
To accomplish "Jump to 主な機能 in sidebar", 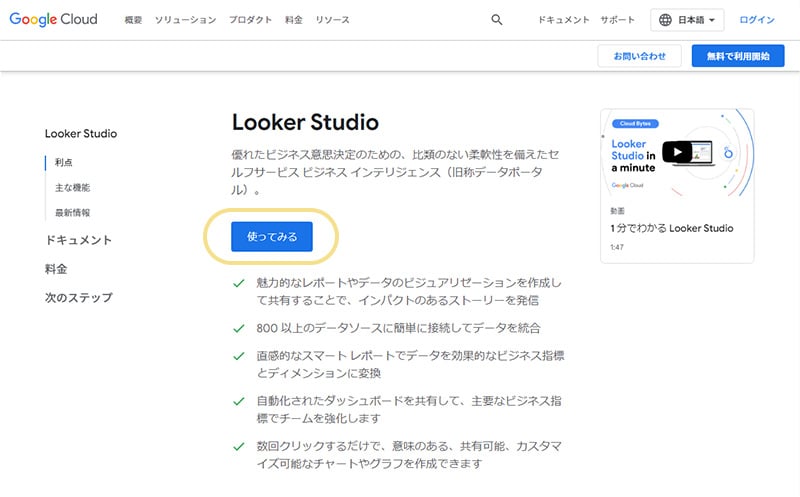I will [72, 188].
